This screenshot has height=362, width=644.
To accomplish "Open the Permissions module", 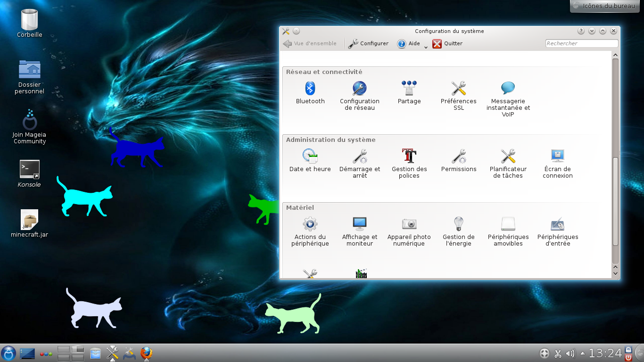I will 459,161.
